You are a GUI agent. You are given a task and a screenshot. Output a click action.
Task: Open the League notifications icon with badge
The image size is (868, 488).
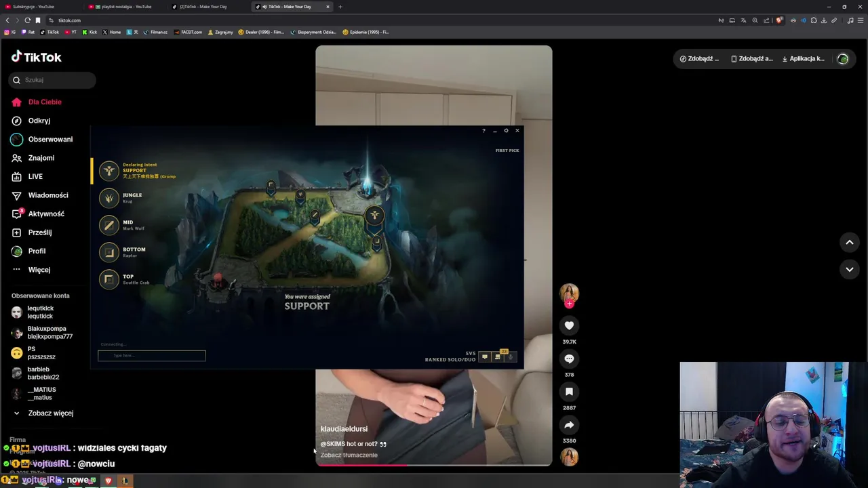[x=498, y=356]
